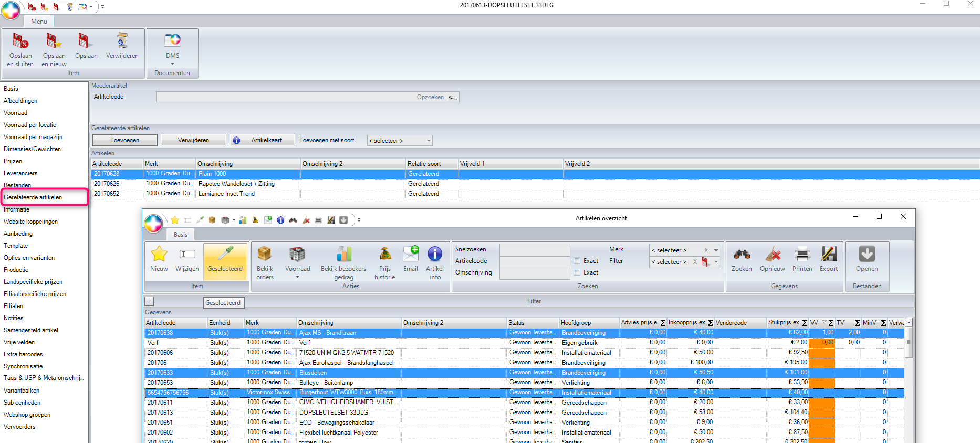Enable Exact checkbox for Omschrijving
This screenshot has height=443, width=980.
[x=577, y=272]
